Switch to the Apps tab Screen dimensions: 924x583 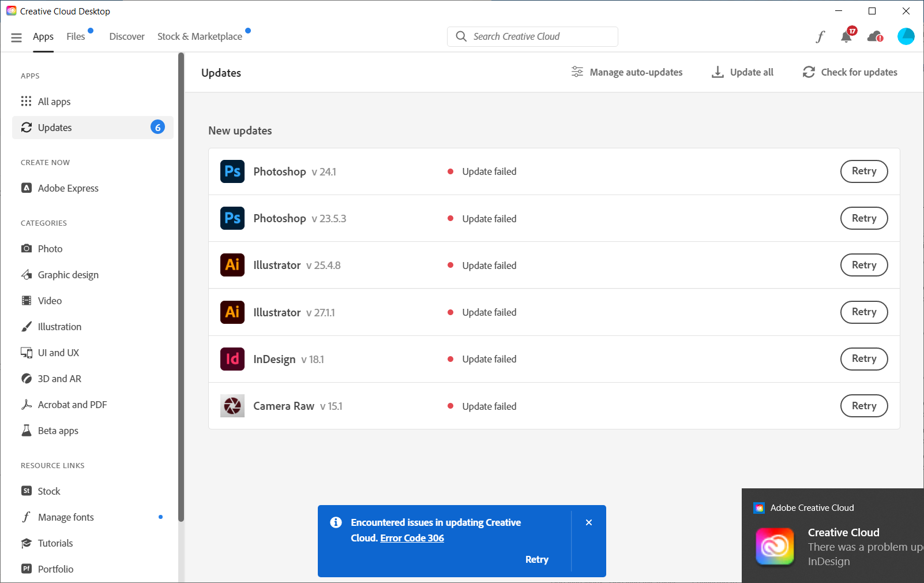coord(43,36)
